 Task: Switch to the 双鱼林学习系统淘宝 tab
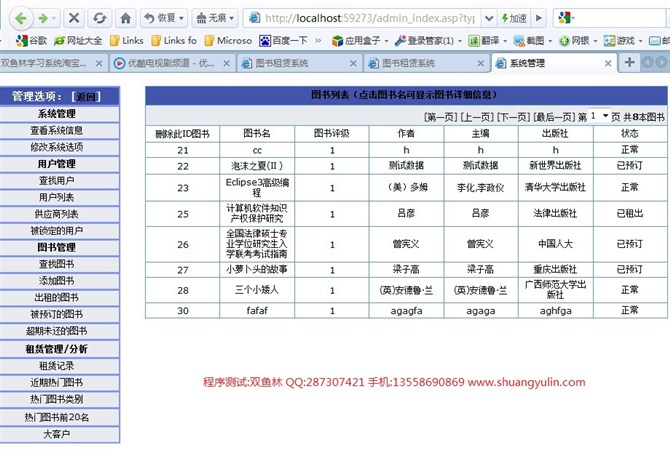coord(44,63)
